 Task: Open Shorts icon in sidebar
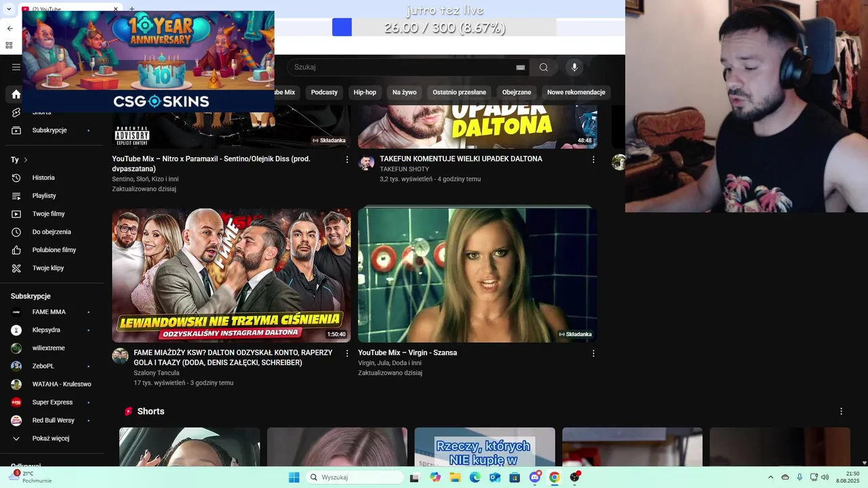16,113
